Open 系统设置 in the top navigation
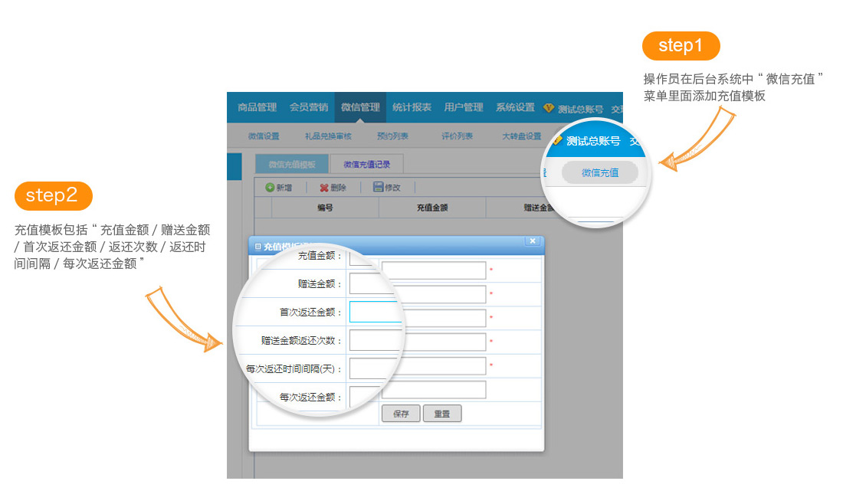Viewport: 843px width, 504px height. click(x=515, y=108)
